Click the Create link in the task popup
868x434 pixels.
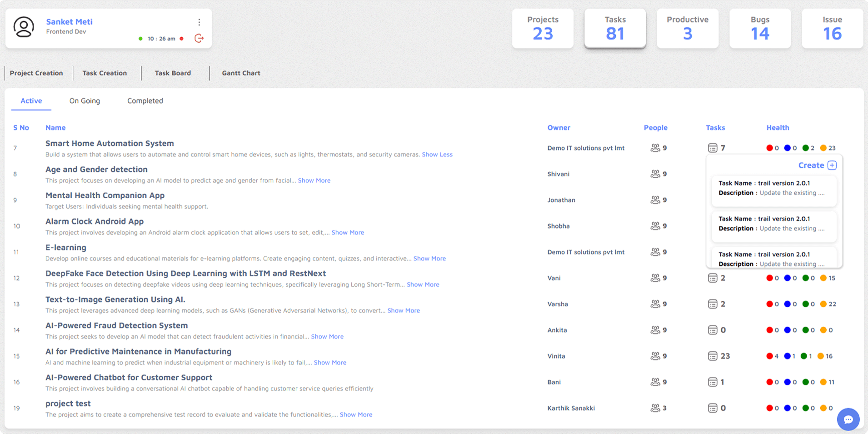tap(812, 165)
